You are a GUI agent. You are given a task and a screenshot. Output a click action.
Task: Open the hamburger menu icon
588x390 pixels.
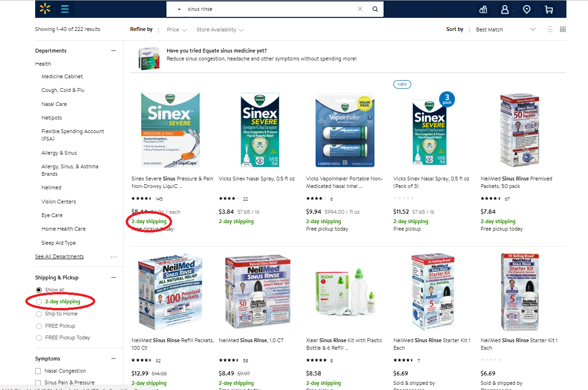pyautogui.click(x=65, y=9)
